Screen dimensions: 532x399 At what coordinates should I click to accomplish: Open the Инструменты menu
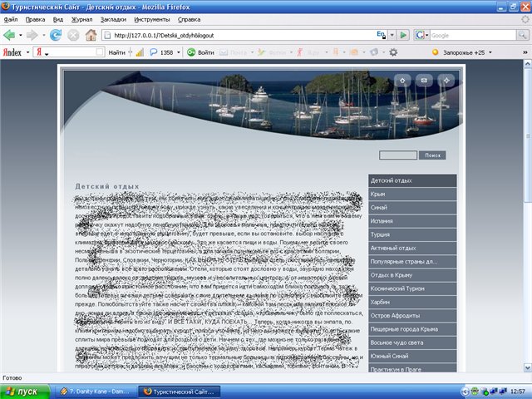point(152,19)
